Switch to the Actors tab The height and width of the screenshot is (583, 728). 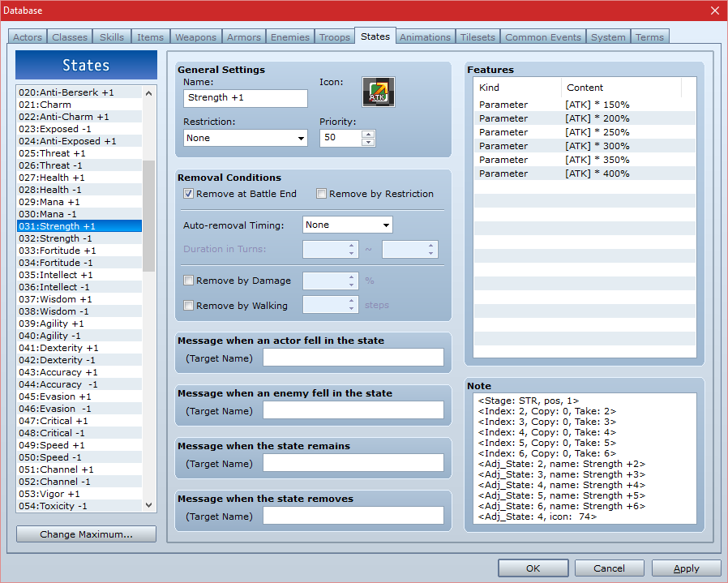tap(28, 37)
